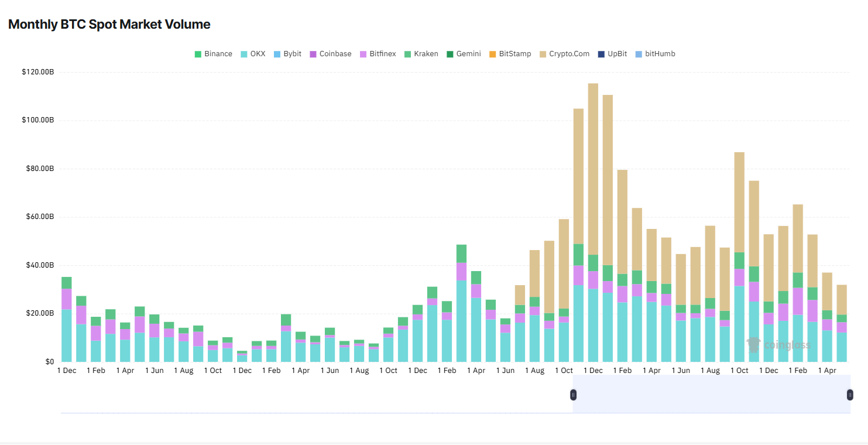The width and height of the screenshot is (868, 445).
Task: Click the tan Crypto.Com segment of the rightmost bar
Action: [x=842, y=300]
